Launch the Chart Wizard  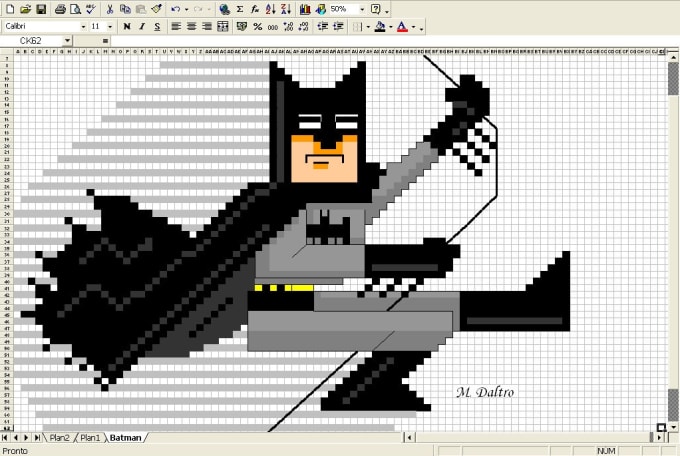[x=305, y=9]
